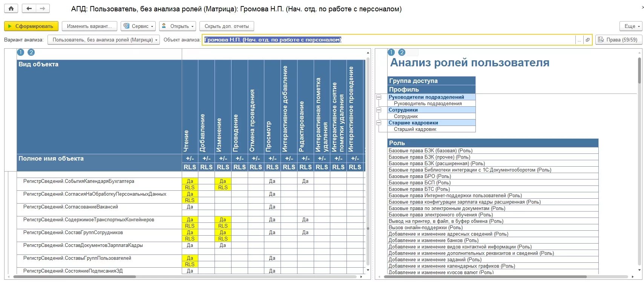Select role Базовые права БСП
Viewport: 644px width, 282px height.
click(493, 183)
